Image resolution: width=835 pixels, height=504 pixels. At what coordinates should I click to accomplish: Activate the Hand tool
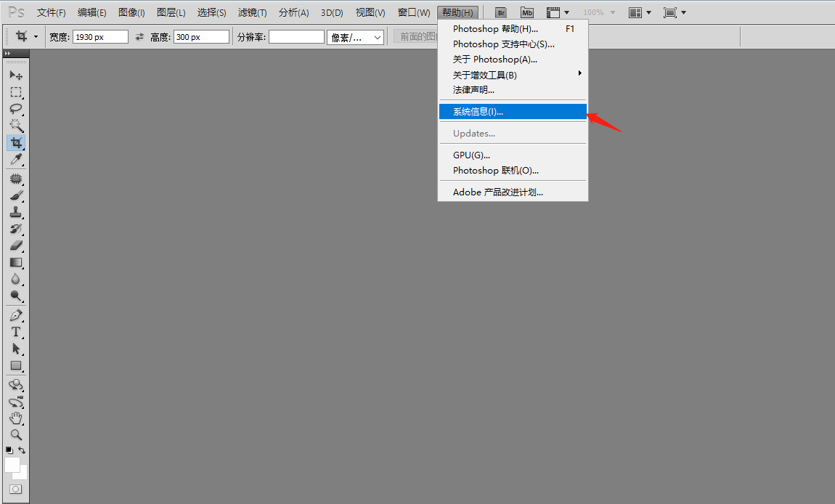(16, 418)
